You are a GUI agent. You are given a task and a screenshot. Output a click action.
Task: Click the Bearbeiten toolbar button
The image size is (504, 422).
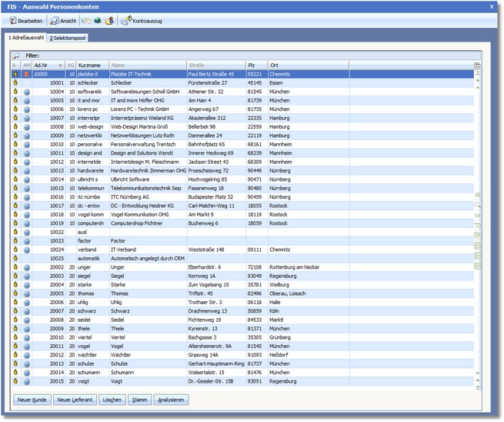click(26, 21)
